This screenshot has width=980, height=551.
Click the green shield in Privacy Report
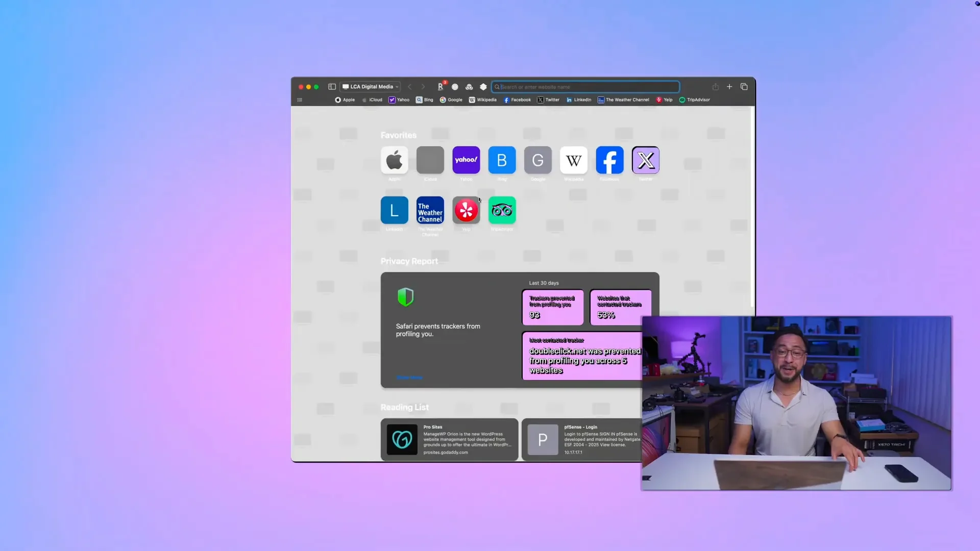(405, 297)
